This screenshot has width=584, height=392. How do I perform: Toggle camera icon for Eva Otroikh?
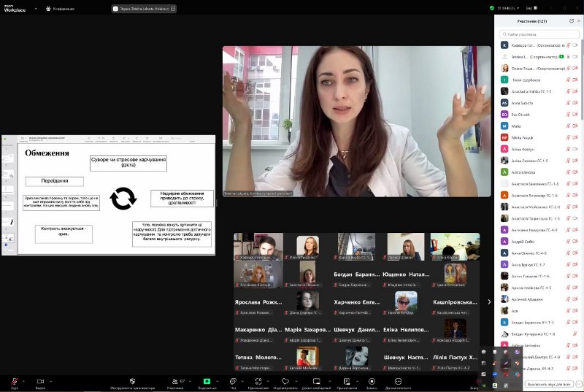(575, 115)
